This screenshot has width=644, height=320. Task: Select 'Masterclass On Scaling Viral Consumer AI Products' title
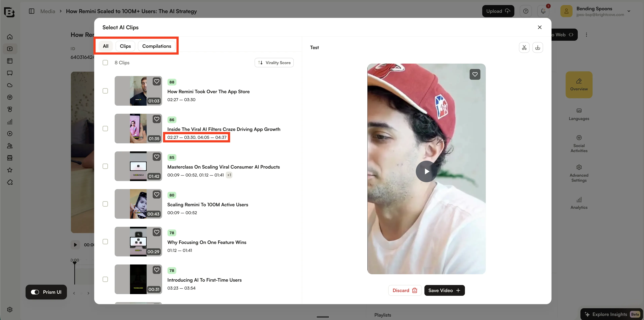pos(223,167)
